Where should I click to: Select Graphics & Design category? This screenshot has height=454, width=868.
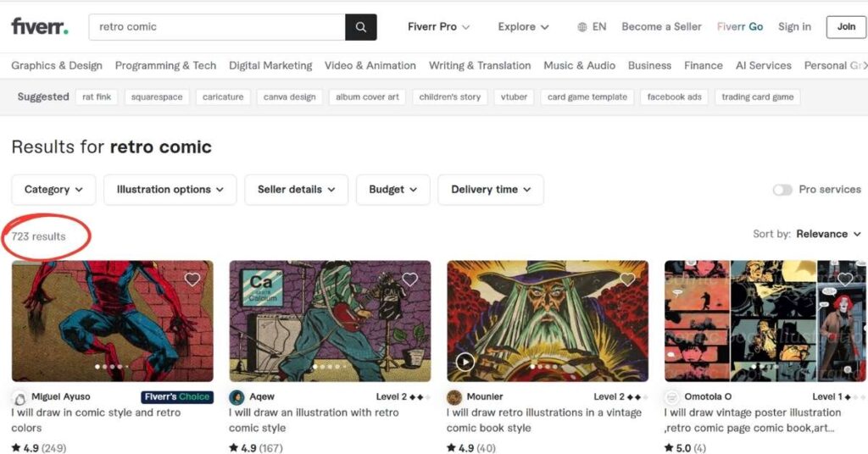pyautogui.click(x=57, y=65)
